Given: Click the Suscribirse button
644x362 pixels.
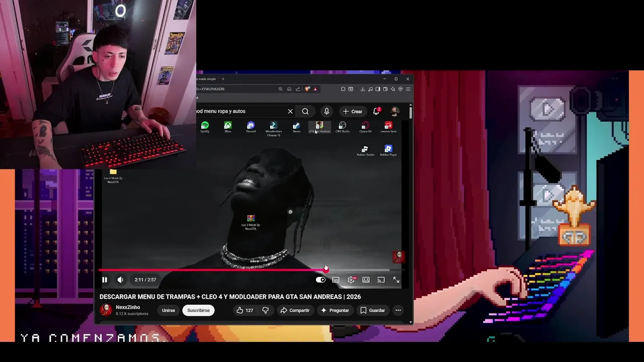Looking at the screenshot, I should click(x=198, y=310).
